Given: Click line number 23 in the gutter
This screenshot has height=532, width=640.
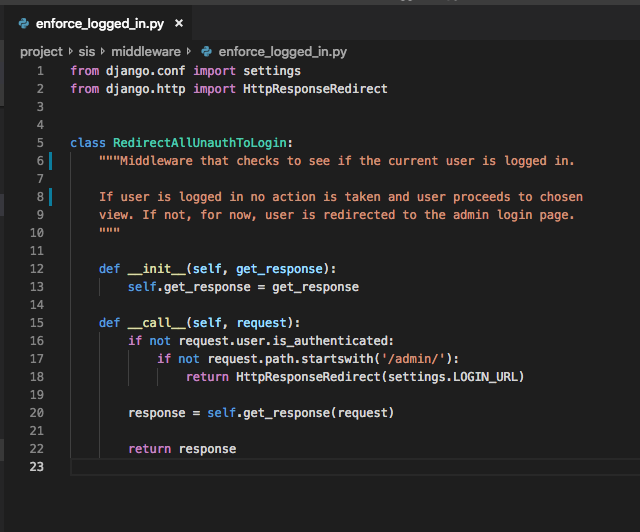Looking at the screenshot, I should 37,467.
